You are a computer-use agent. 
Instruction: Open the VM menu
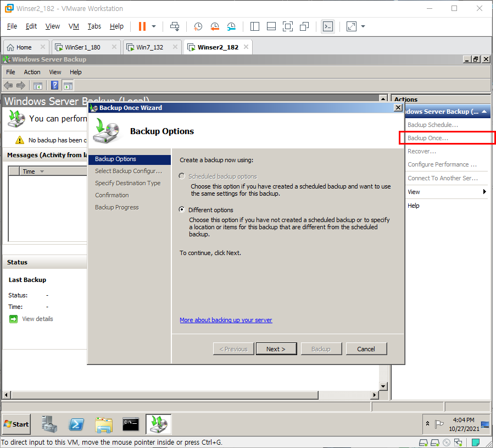74,26
